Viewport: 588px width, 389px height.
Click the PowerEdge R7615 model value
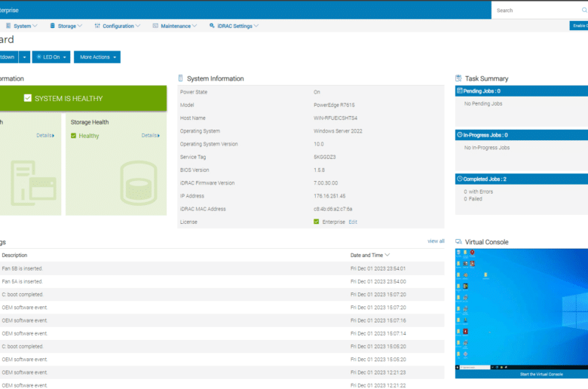tap(334, 105)
